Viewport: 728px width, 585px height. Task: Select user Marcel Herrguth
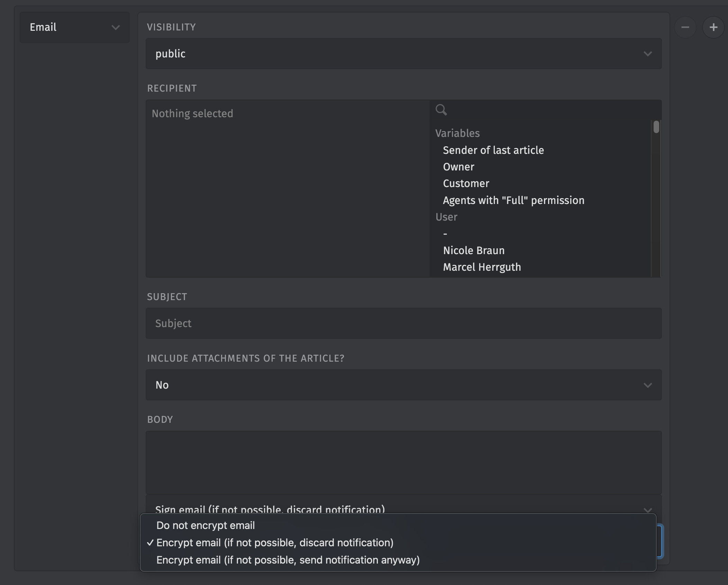click(482, 267)
